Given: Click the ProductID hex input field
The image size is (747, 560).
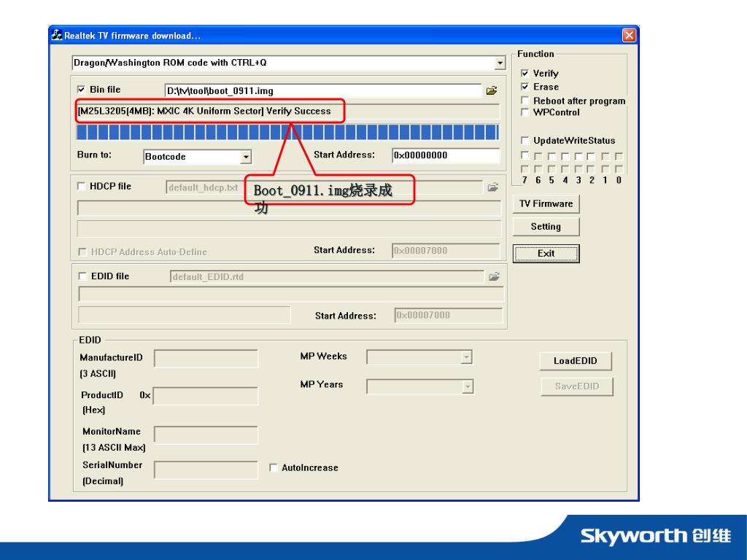Looking at the screenshot, I should click(205, 396).
